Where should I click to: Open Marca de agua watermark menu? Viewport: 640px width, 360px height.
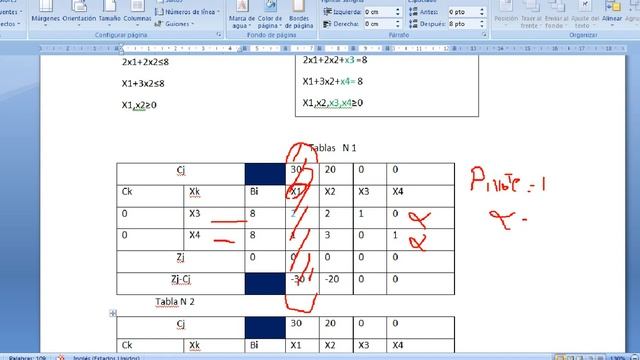pos(242,15)
